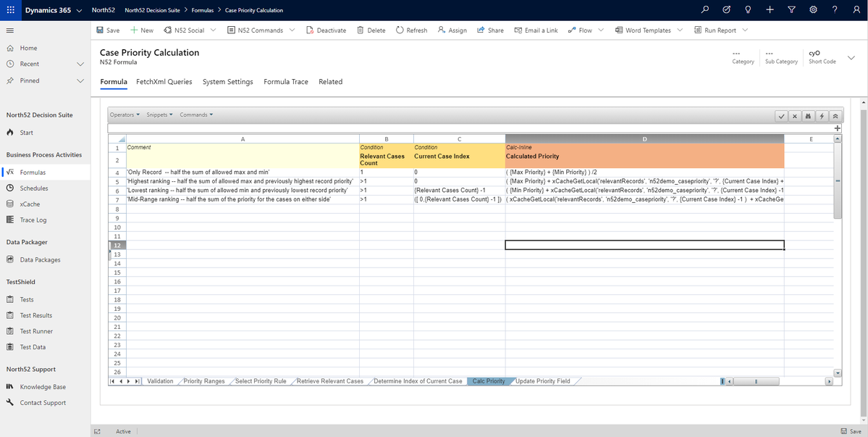Click the binoculars find button in editor

point(808,116)
